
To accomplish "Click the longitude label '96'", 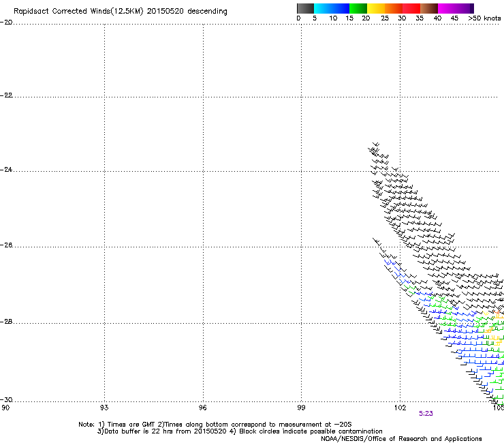I will (x=202, y=408).
